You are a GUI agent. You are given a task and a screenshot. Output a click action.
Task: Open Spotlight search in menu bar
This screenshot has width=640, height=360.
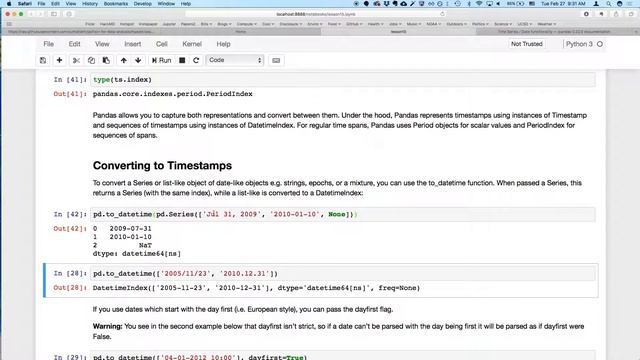coord(609,3)
